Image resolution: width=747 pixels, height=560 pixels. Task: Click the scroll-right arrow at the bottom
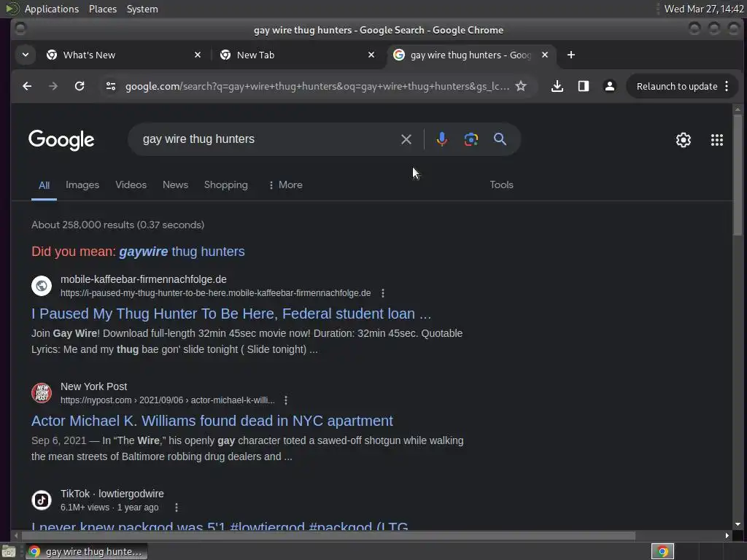coord(727,536)
